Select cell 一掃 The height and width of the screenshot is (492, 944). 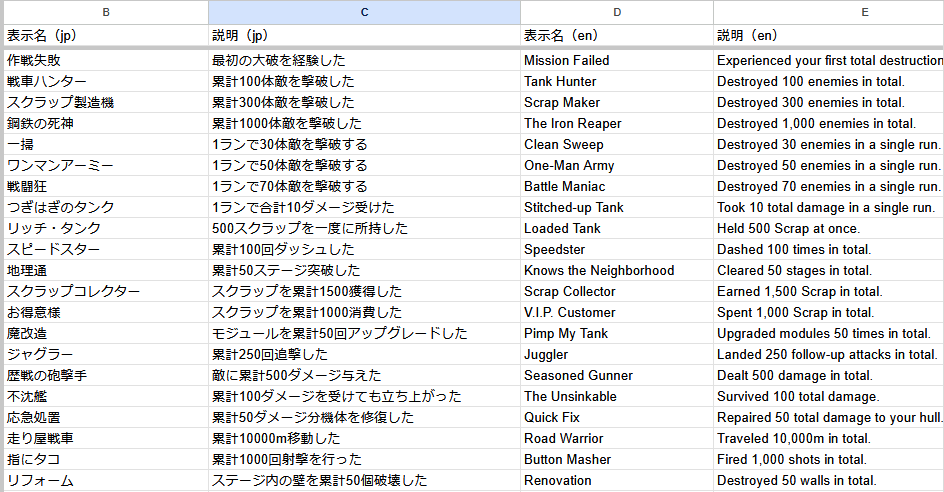[106, 145]
